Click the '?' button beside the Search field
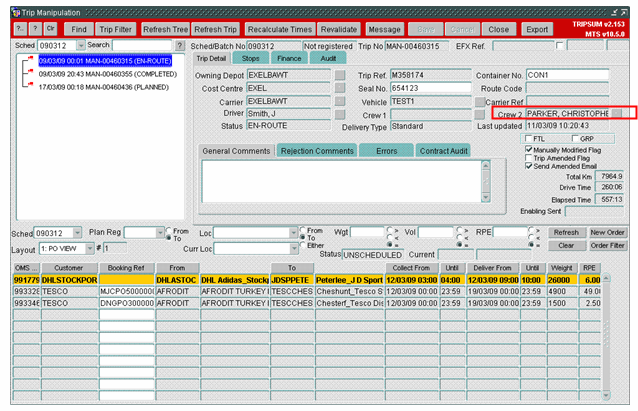 (x=179, y=46)
